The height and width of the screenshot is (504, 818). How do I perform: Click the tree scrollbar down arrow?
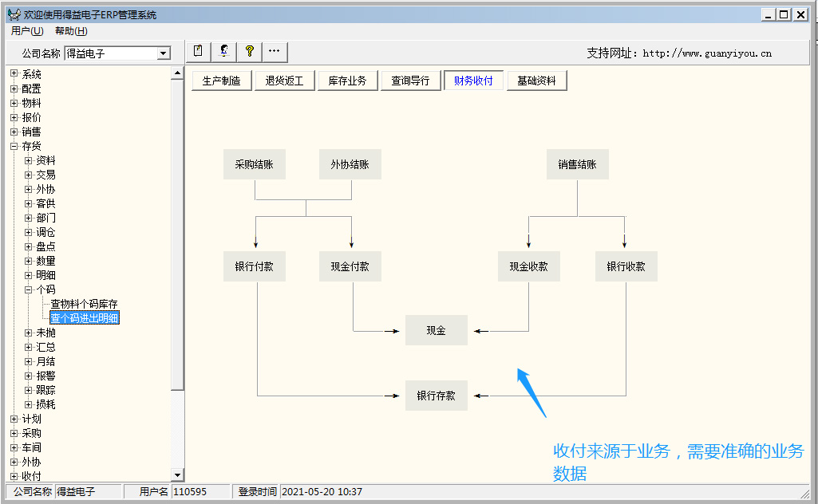[x=178, y=475]
